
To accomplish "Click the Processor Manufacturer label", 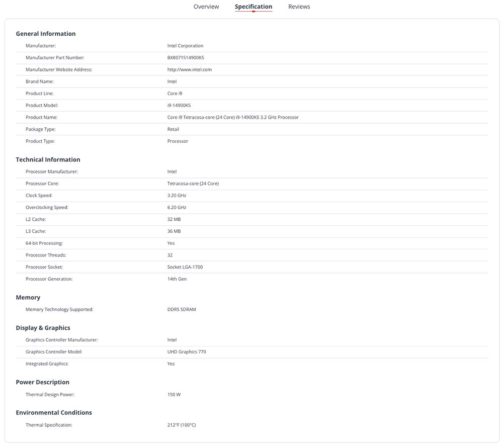I will point(52,171).
